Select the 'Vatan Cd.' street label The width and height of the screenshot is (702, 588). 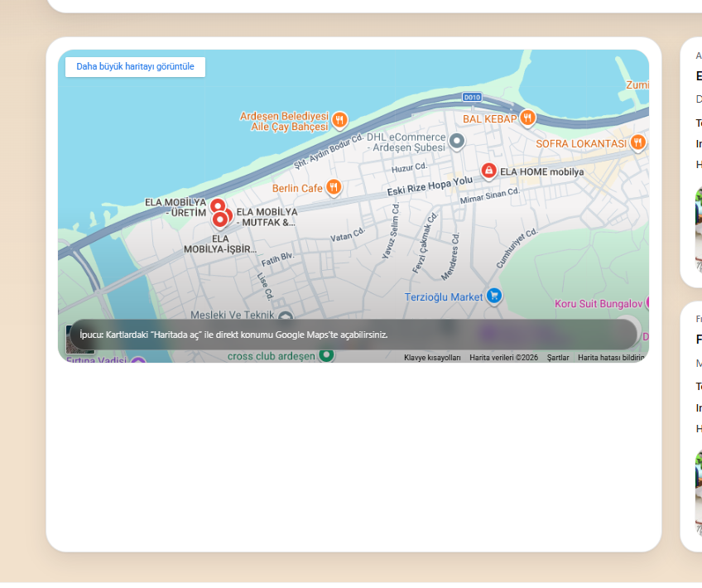coord(348,234)
